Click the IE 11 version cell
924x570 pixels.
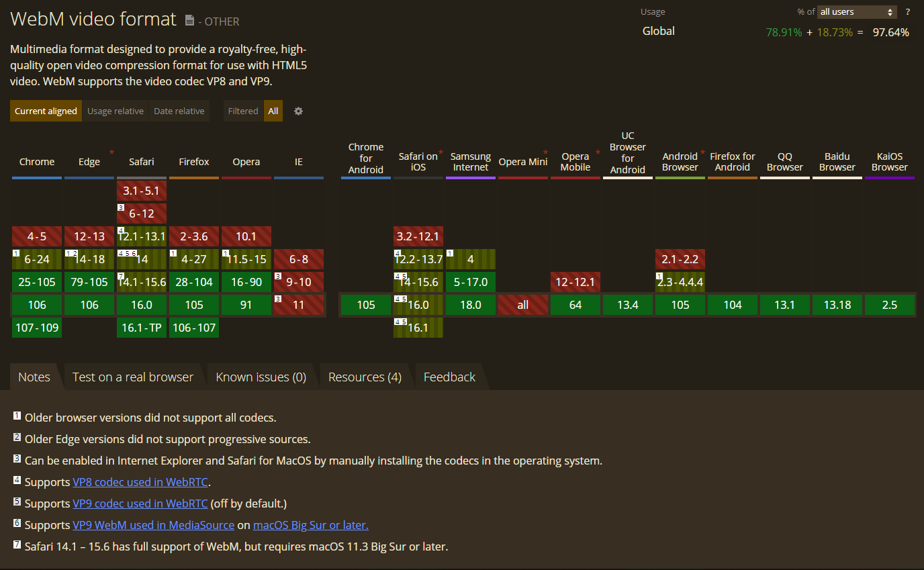pos(299,305)
